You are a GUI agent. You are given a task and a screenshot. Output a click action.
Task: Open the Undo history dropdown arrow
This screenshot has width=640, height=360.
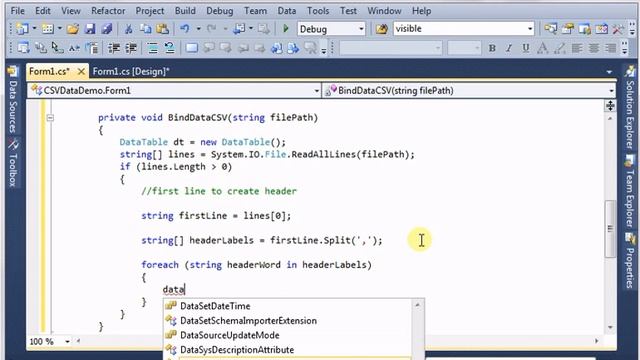click(x=198, y=29)
